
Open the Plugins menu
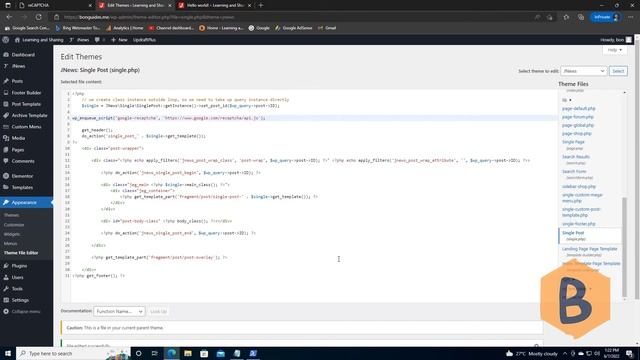click(x=19, y=266)
